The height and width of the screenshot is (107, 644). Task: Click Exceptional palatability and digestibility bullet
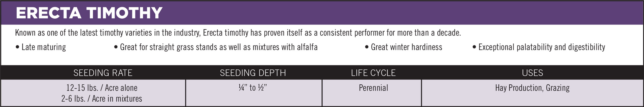pyautogui.click(x=539, y=47)
